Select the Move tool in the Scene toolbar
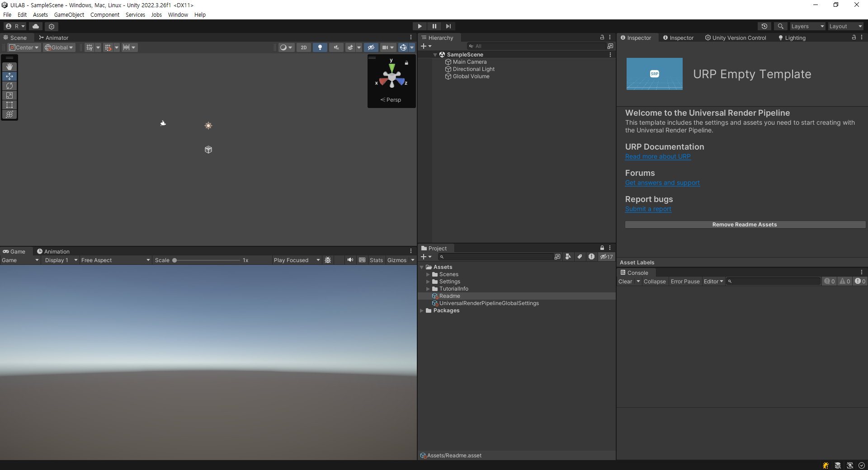The width and height of the screenshot is (868, 470). coord(9,76)
